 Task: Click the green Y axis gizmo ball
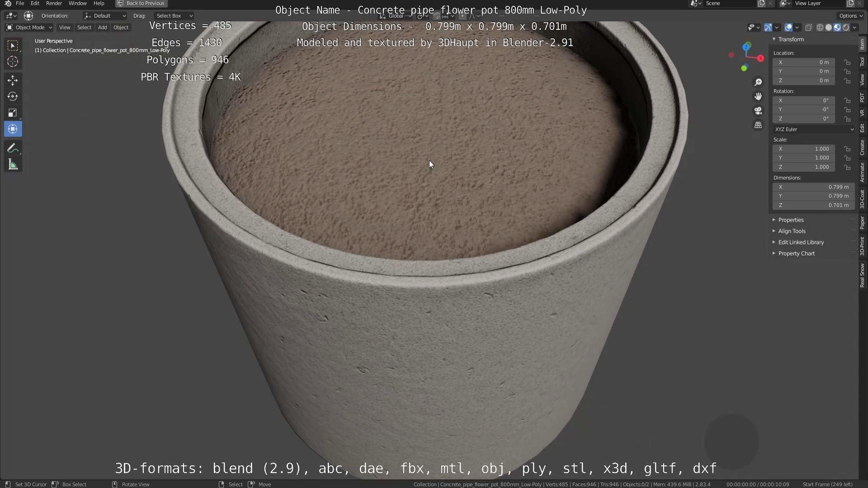[x=744, y=68]
